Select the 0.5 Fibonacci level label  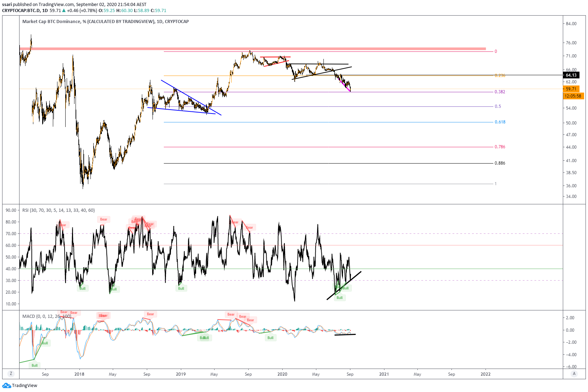coord(498,106)
